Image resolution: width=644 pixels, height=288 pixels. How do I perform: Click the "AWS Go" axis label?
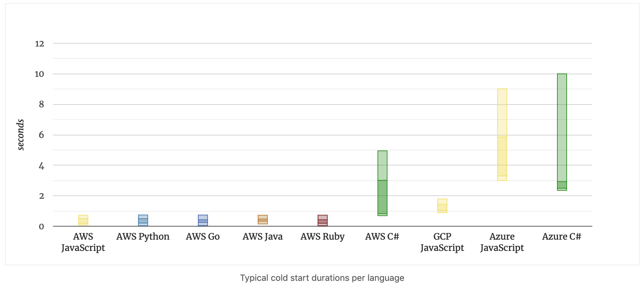pyautogui.click(x=203, y=237)
